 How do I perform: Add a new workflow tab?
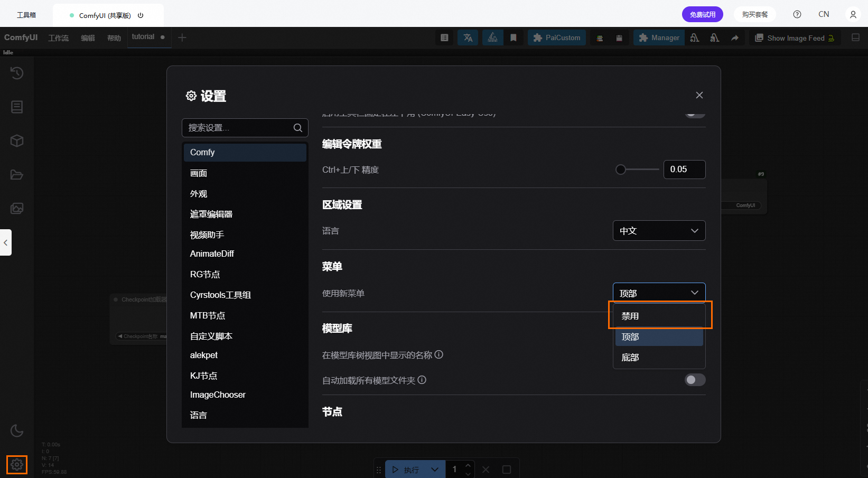182,38
